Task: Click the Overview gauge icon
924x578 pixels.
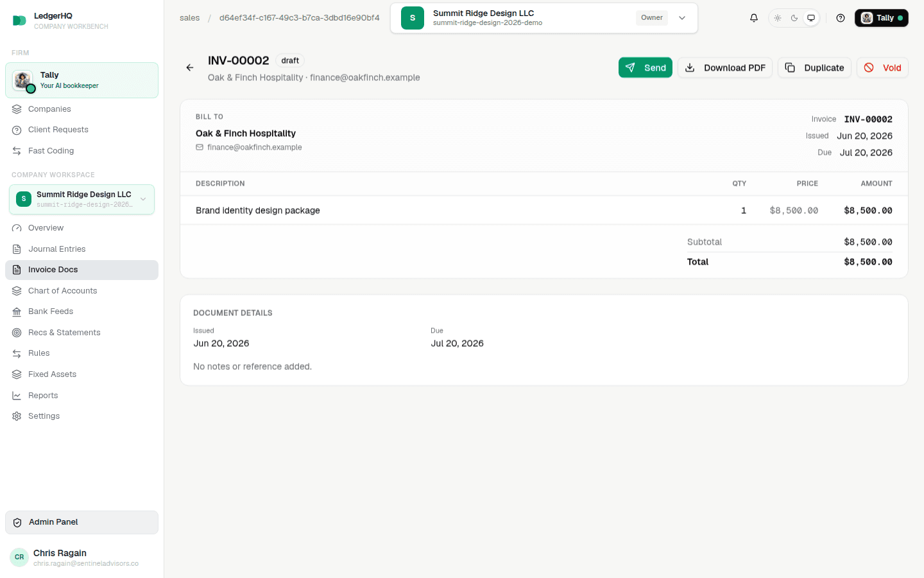Action: coord(17,228)
